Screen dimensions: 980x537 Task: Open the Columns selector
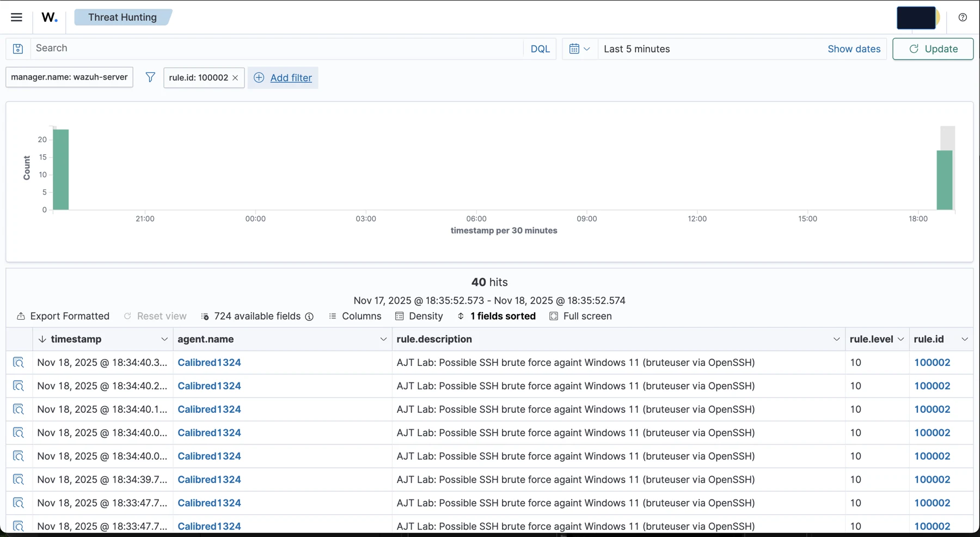(355, 316)
